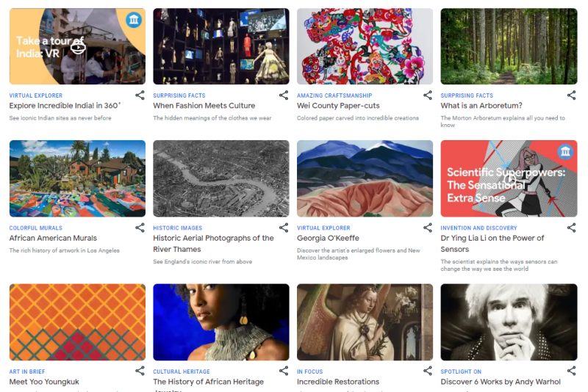Click 'The scientist explains the ways sensors' description
This screenshot has height=392, width=588.
pos(499,265)
